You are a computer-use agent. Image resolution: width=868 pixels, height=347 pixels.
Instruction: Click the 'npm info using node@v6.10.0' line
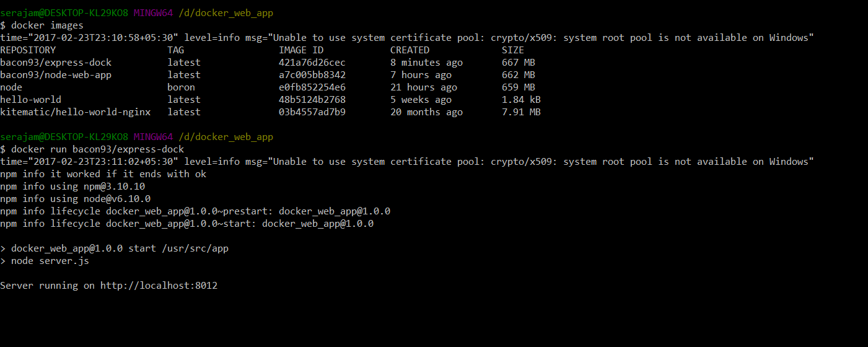(75, 199)
